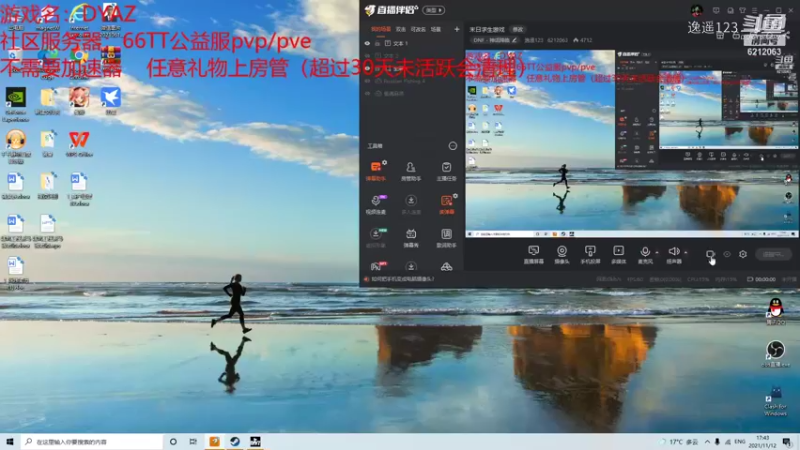800x450 pixels.
Task: Toggle visibility of the 文本 2 source
Action: click(x=367, y=56)
